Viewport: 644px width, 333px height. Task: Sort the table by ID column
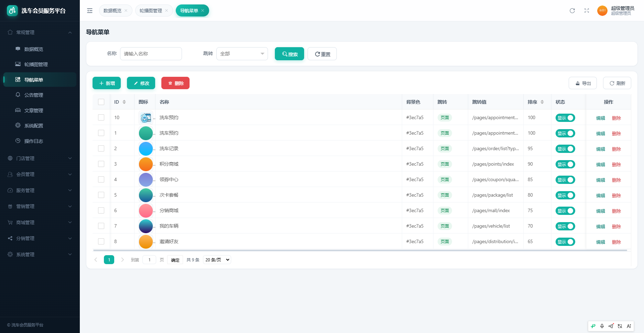[124, 102]
